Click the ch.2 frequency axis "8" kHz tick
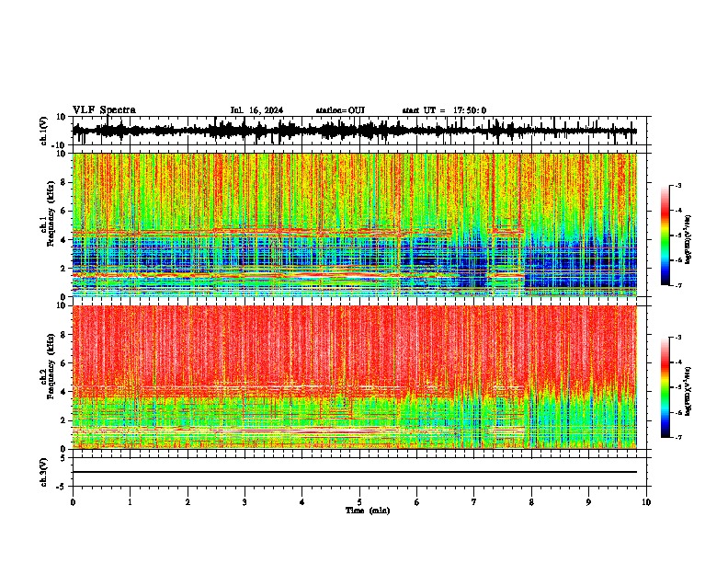 63,335
